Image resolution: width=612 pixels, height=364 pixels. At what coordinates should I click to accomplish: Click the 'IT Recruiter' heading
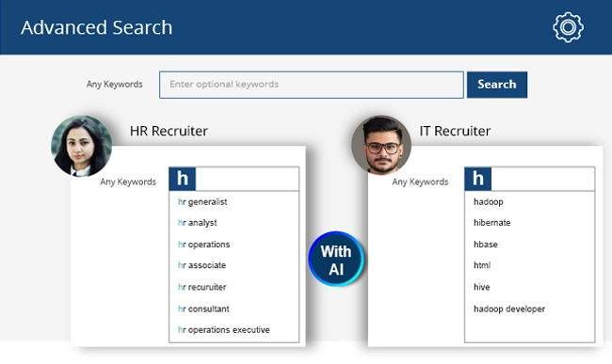[x=455, y=131]
